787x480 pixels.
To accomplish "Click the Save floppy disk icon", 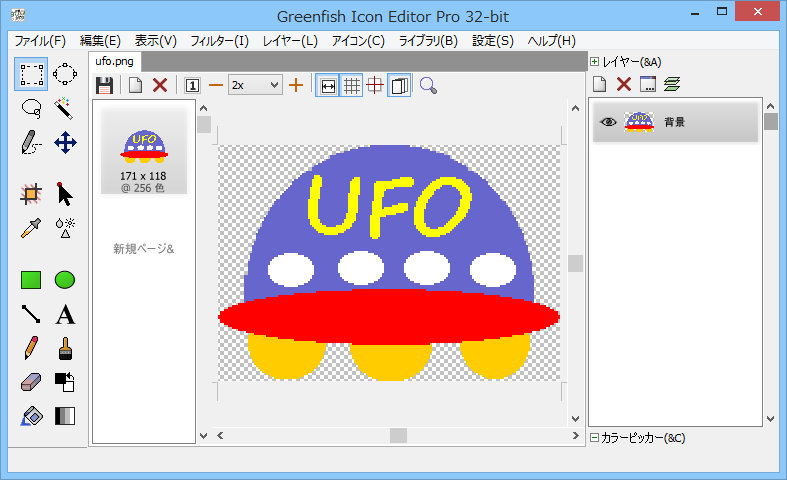I will pos(104,86).
